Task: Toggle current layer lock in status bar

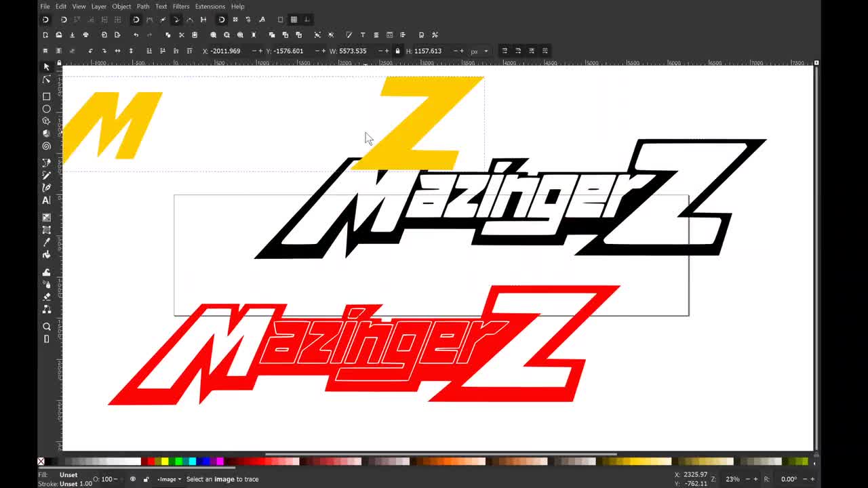Action: (146, 479)
